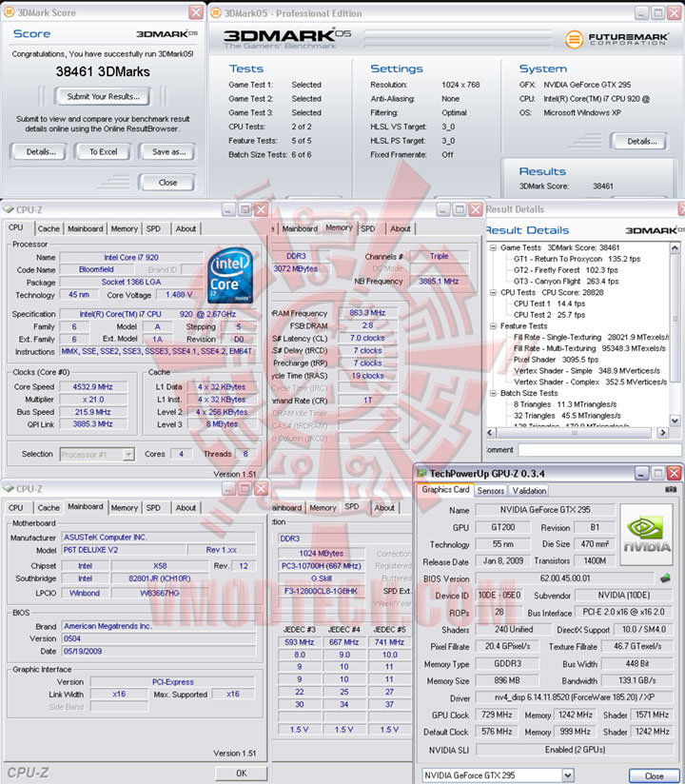The width and height of the screenshot is (685, 784).
Task: Click the GT1 - Return To Proxycon result
Action: tap(577, 259)
